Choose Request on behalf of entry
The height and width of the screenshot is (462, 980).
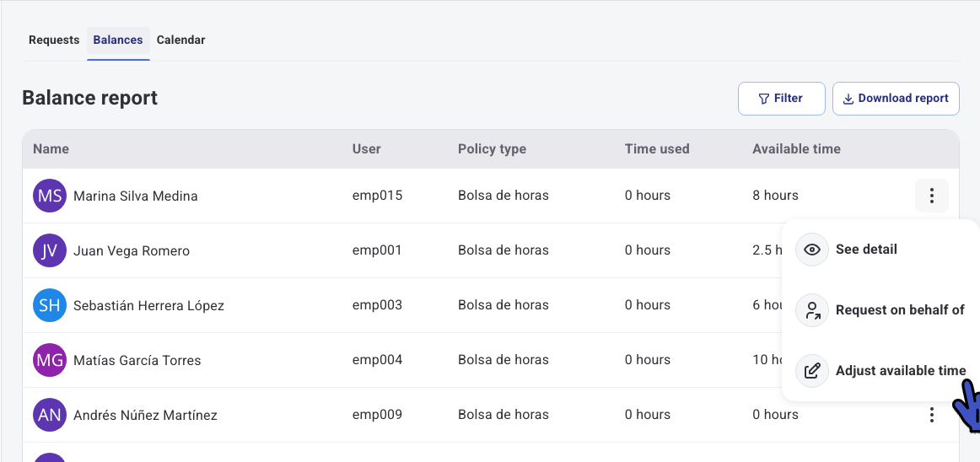880,310
